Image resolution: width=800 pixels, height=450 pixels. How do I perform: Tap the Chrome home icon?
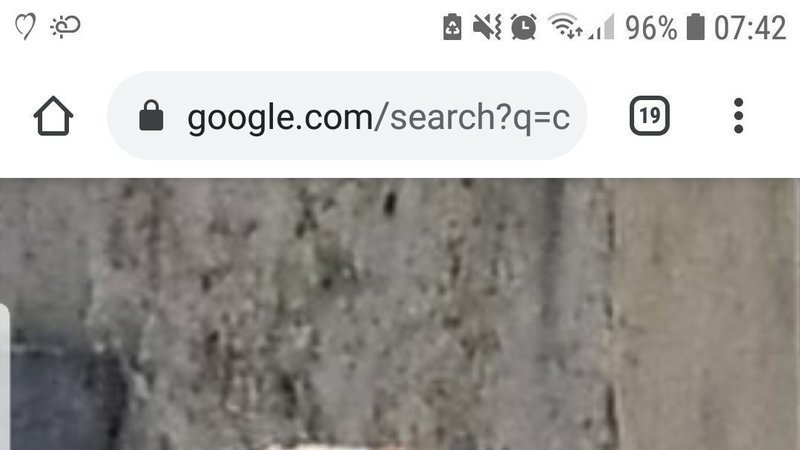[53, 116]
